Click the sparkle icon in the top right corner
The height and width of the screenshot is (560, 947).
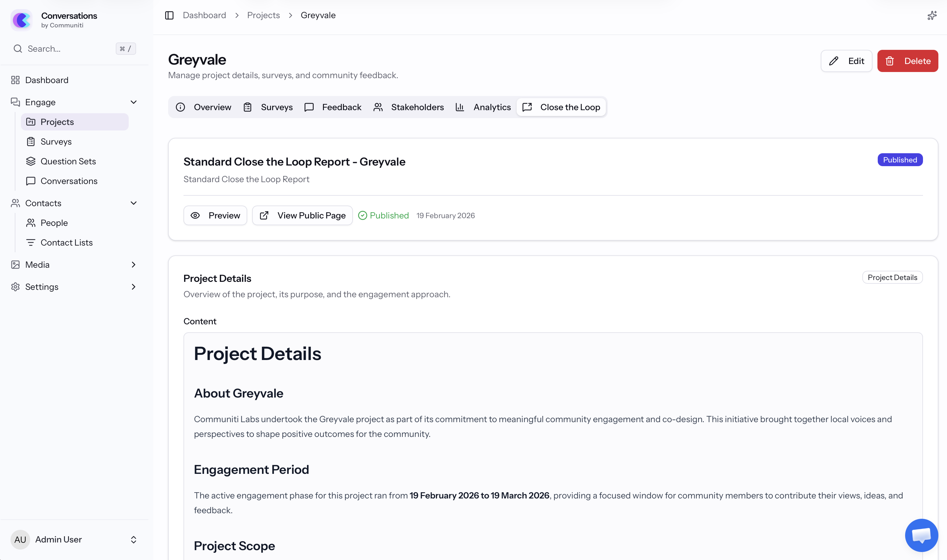(932, 15)
